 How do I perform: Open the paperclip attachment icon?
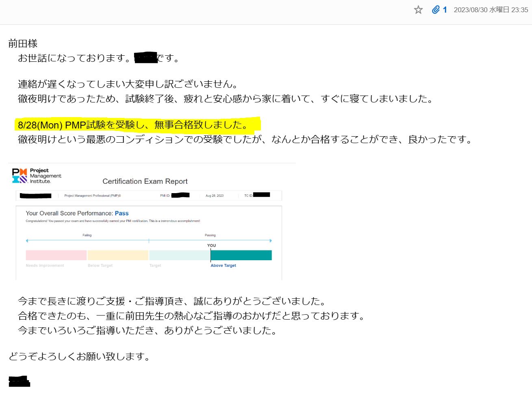[x=436, y=9]
